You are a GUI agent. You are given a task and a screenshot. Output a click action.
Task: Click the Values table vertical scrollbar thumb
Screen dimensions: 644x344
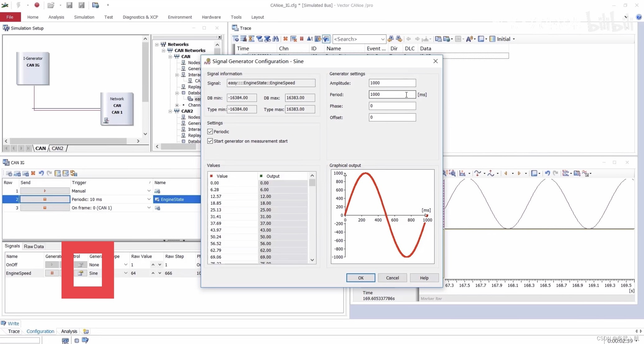pyautogui.click(x=312, y=183)
